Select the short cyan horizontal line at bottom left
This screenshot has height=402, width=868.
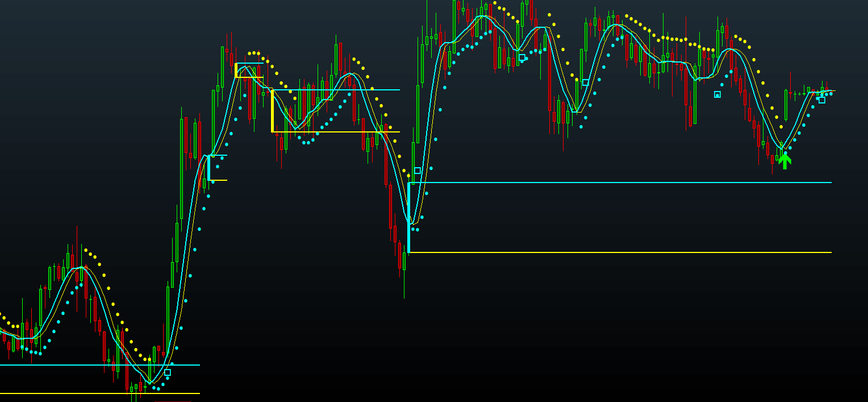coord(100,365)
